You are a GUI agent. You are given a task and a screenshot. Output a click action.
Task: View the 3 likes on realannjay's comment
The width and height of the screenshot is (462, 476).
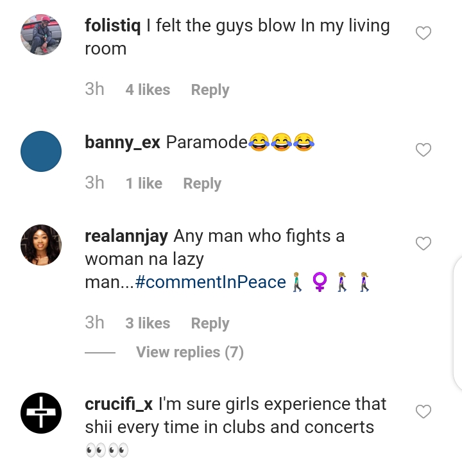pyautogui.click(x=148, y=323)
